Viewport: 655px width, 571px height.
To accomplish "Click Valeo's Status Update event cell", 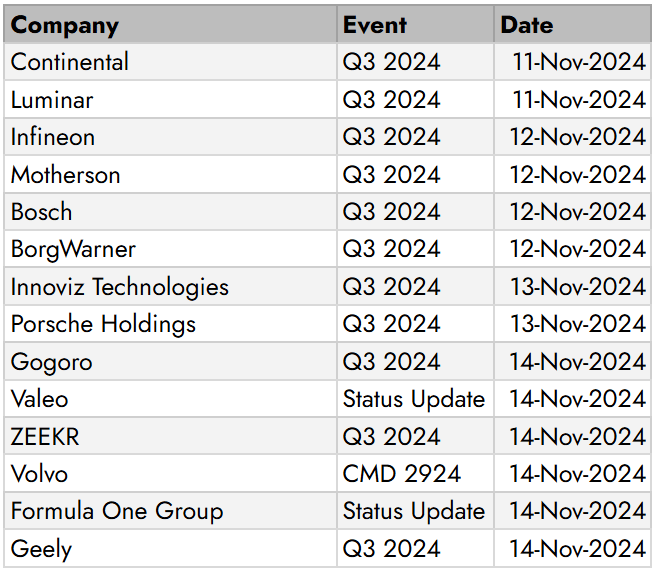I will tap(415, 398).
